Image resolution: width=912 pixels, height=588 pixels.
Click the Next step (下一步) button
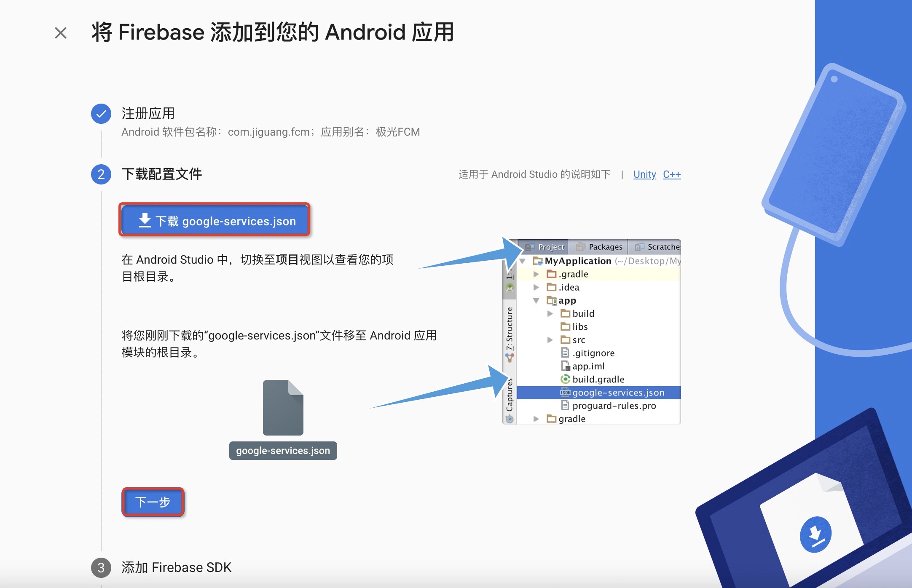[153, 502]
